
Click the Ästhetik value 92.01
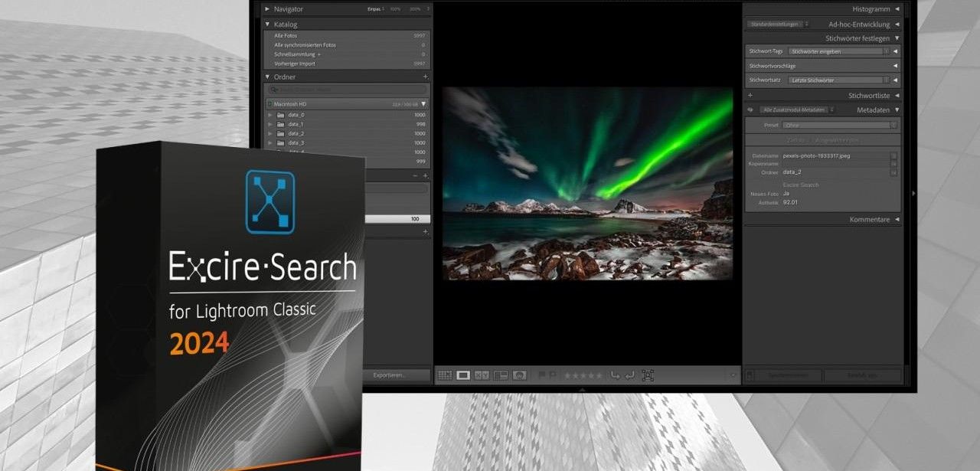(x=790, y=202)
